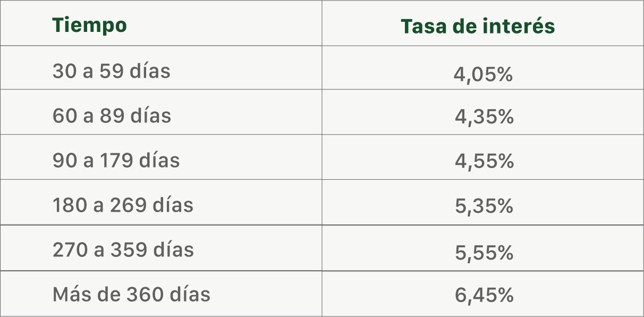
Task: Click the 5,55% interest rate value
Action: coord(484,253)
